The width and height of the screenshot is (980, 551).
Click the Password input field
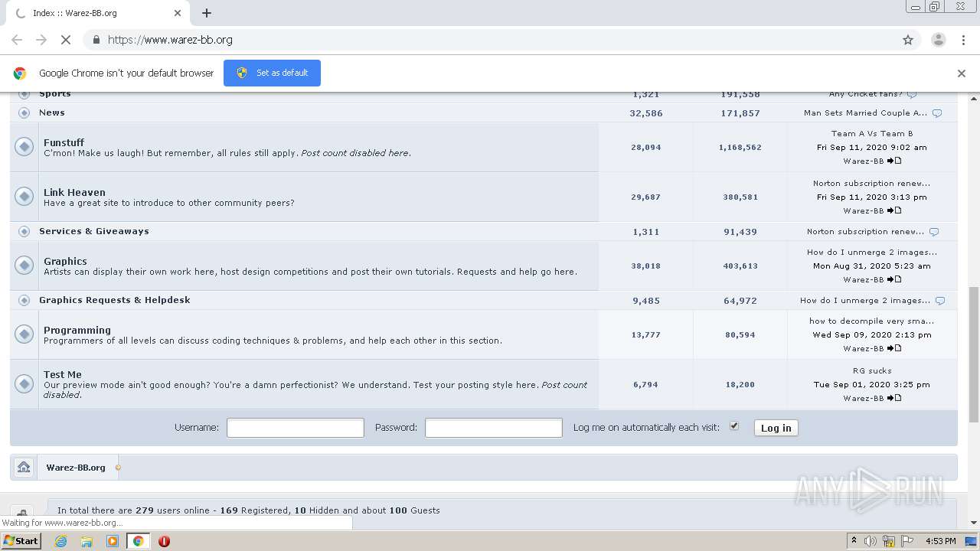click(x=494, y=428)
